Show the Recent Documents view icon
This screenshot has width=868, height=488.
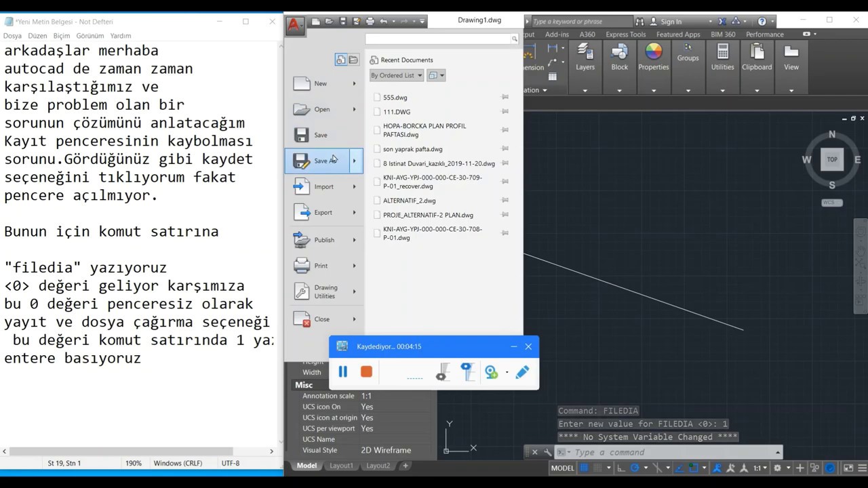click(x=341, y=60)
